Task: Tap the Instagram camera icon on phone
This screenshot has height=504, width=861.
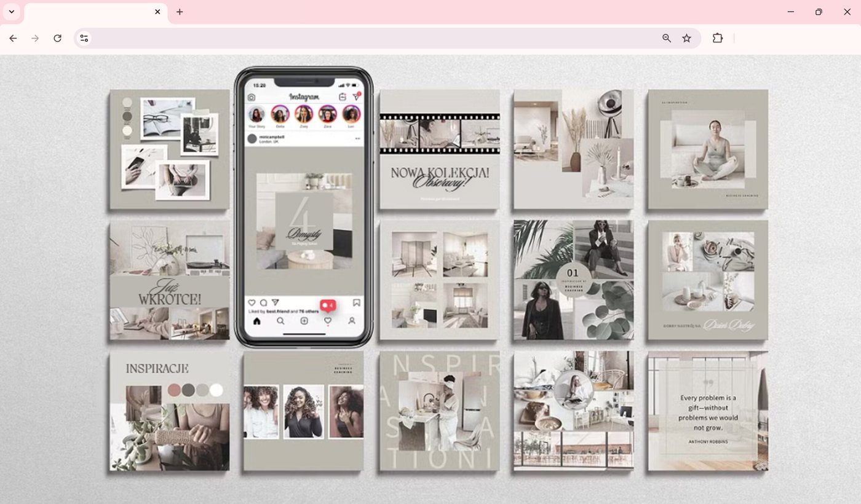Action: pos(252,97)
